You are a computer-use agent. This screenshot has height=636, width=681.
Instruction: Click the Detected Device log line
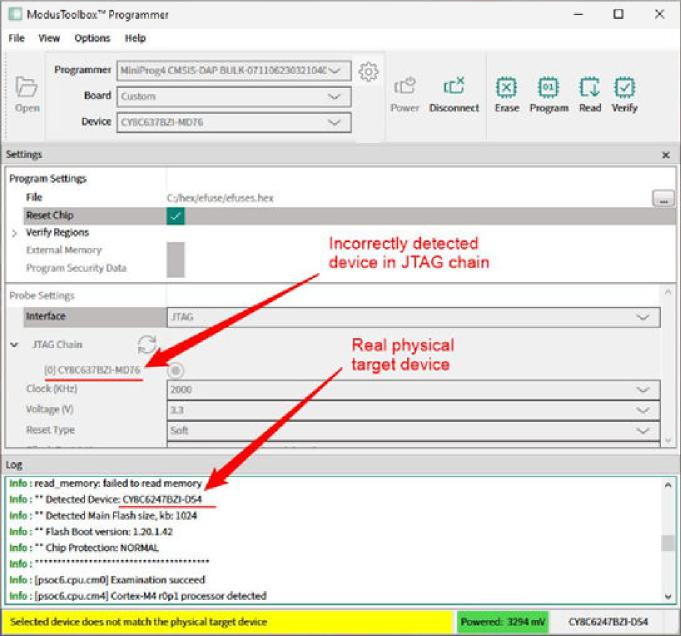click(106, 500)
